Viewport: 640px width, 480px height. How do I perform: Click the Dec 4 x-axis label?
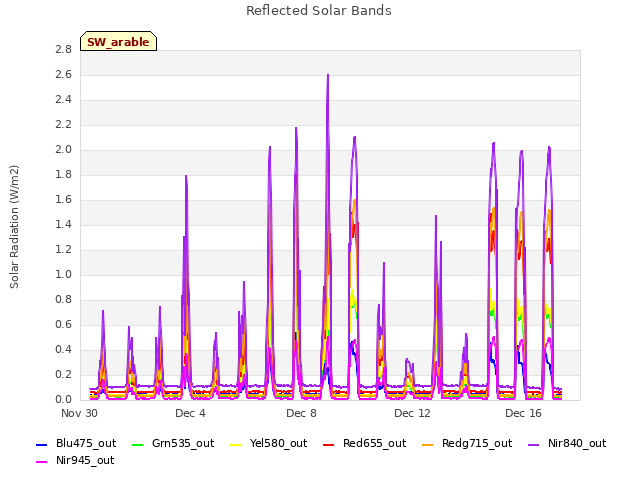[190, 413]
